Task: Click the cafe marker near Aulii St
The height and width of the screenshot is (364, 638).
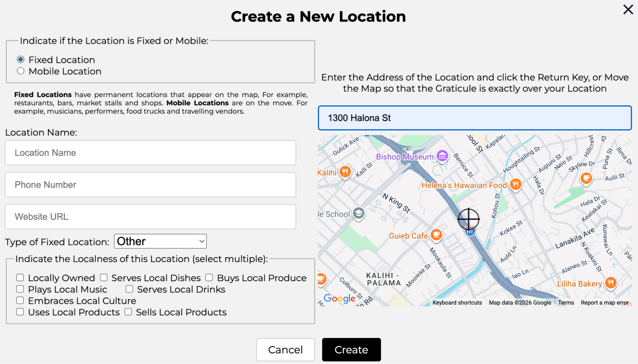Action: pyautogui.click(x=586, y=177)
